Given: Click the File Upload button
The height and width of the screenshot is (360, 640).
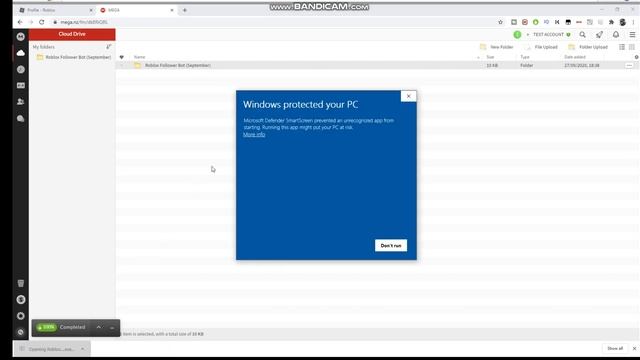Looking at the screenshot, I should pyautogui.click(x=542, y=47).
